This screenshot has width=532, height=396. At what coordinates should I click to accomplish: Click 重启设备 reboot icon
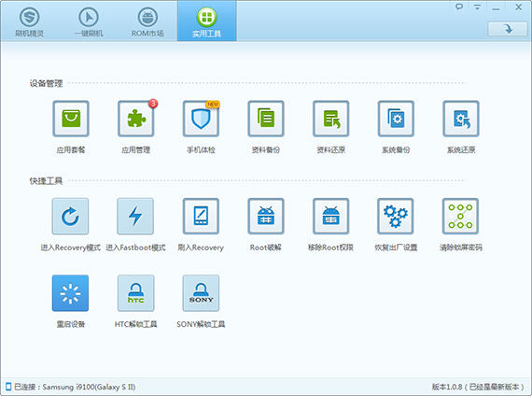tap(70, 293)
